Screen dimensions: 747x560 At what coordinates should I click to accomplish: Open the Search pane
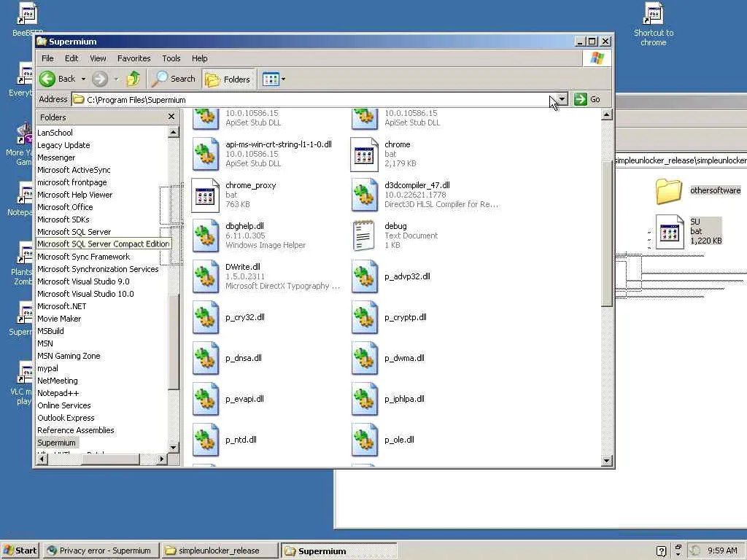(173, 79)
